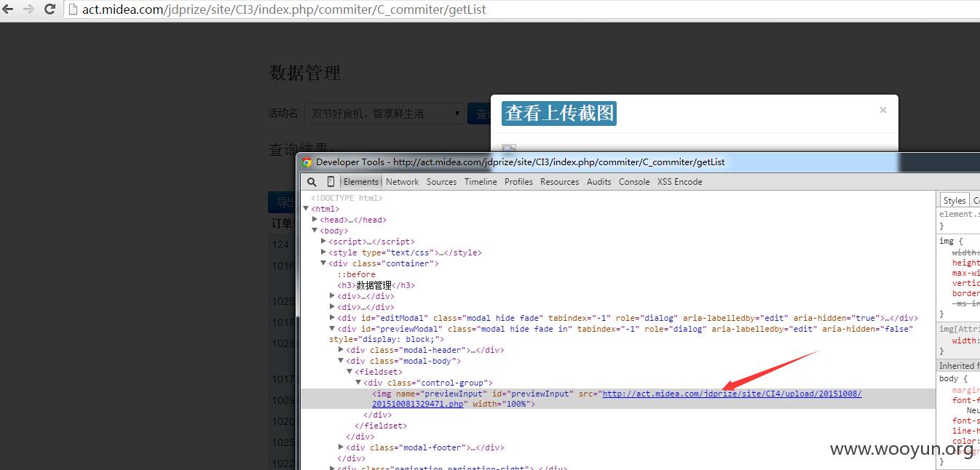Viewport: 980px width, 470px height.
Task: Go back using the browser back arrow
Action: (8, 9)
